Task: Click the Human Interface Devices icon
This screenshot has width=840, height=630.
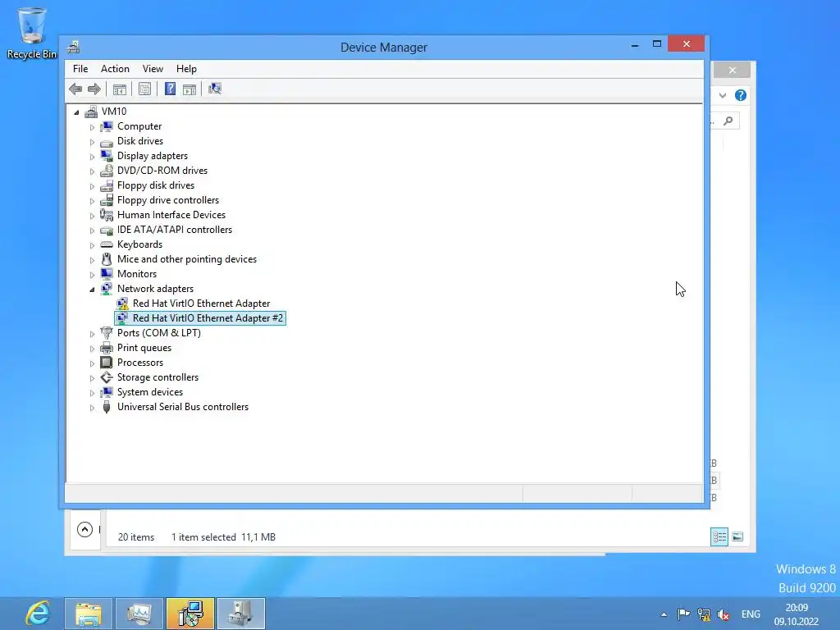Action: coord(107,215)
